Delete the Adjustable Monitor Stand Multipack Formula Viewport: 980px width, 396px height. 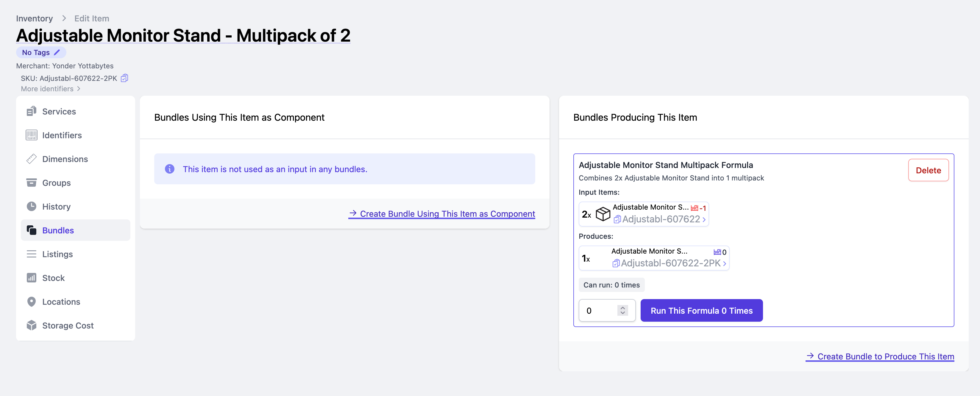[928, 170]
